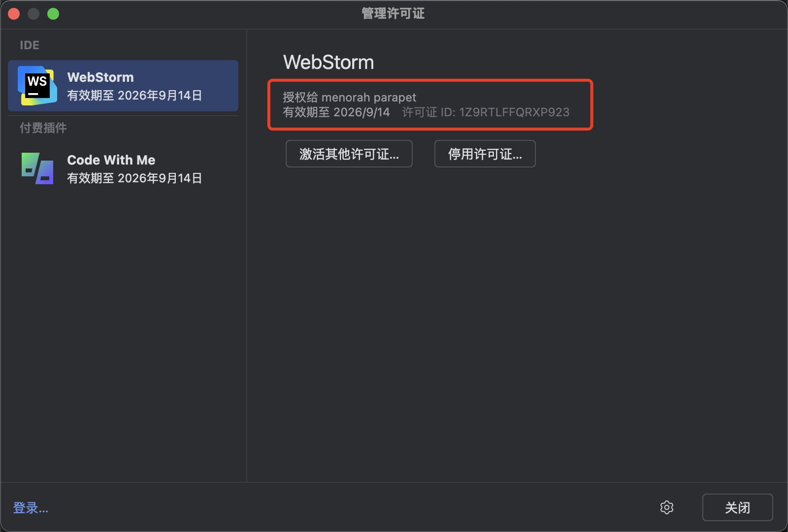Click the WebStorm heading in right panel

tap(328, 62)
